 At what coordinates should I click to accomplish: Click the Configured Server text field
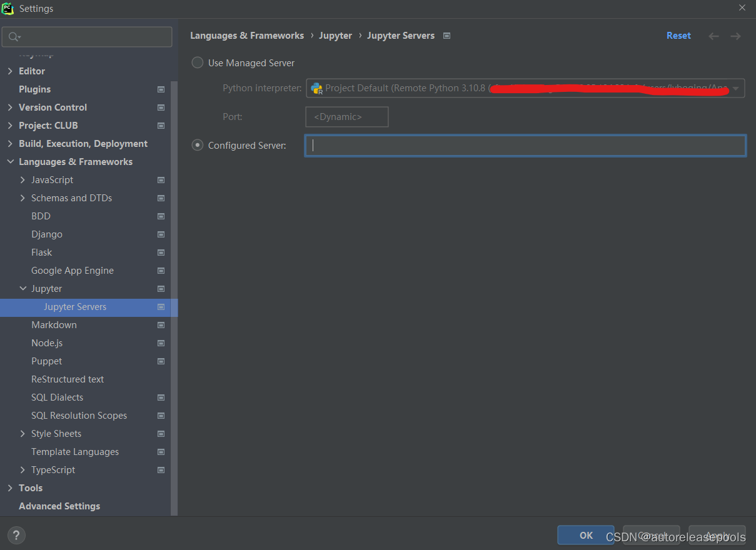point(525,146)
